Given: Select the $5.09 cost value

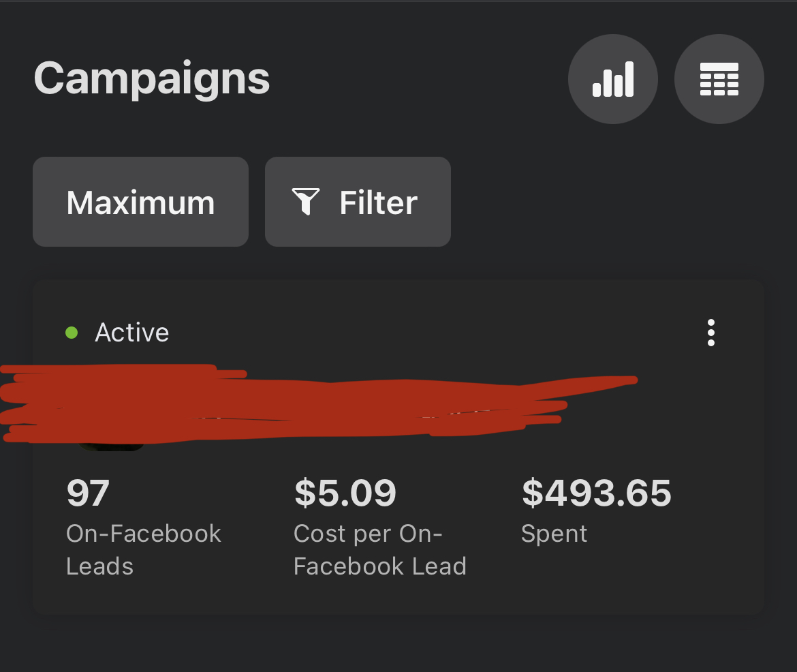Looking at the screenshot, I should click(345, 493).
